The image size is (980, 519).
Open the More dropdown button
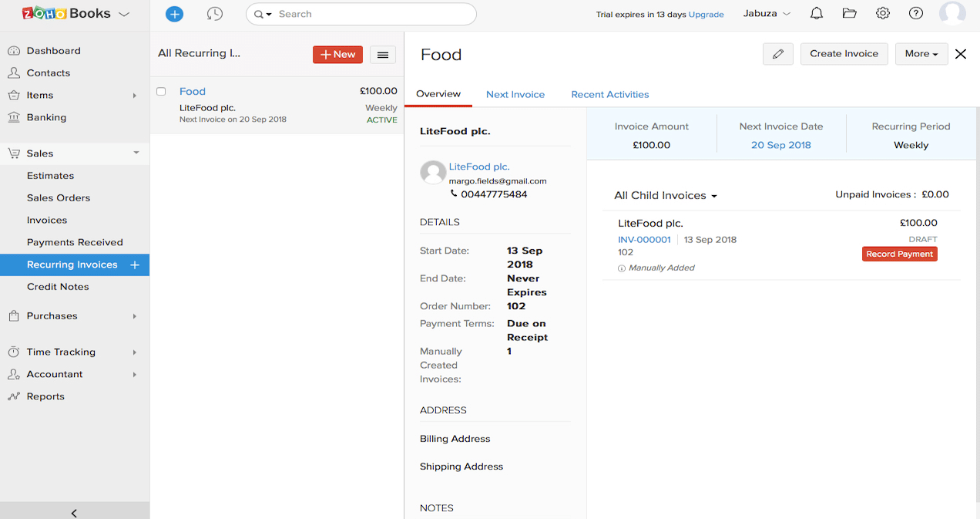[921, 54]
